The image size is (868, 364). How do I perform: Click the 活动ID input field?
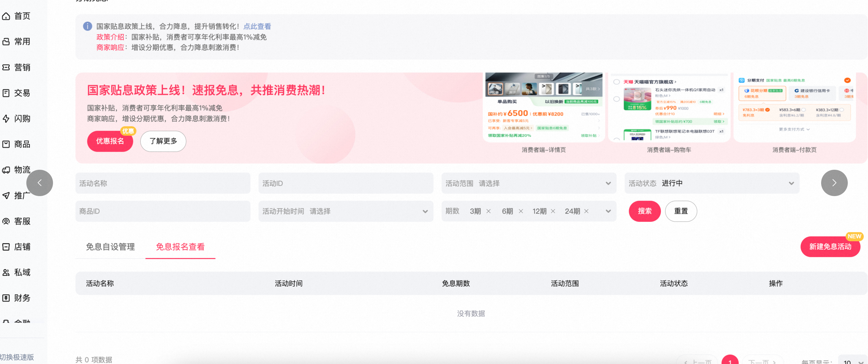(x=346, y=183)
